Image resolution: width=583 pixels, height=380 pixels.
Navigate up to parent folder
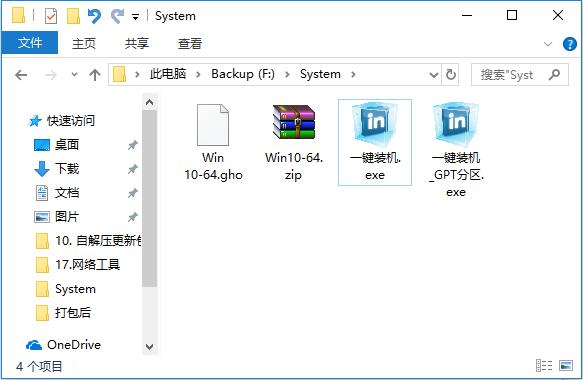tap(95, 75)
